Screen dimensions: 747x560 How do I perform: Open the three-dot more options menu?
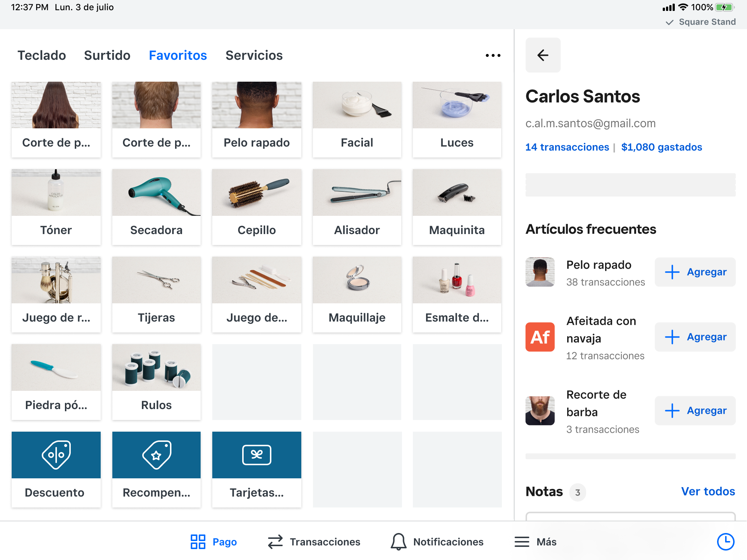point(493,55)
